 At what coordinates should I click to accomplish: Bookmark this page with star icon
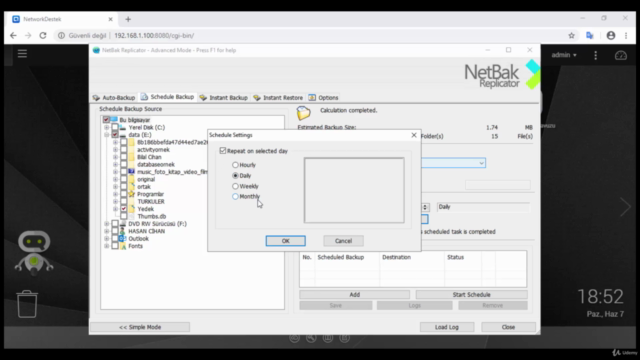click(571, 36)
